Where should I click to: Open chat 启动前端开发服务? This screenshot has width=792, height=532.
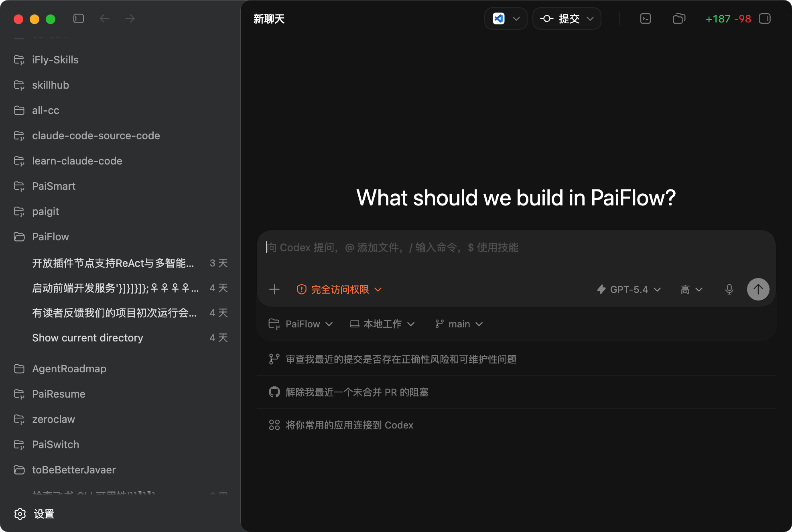pos(120,288)
